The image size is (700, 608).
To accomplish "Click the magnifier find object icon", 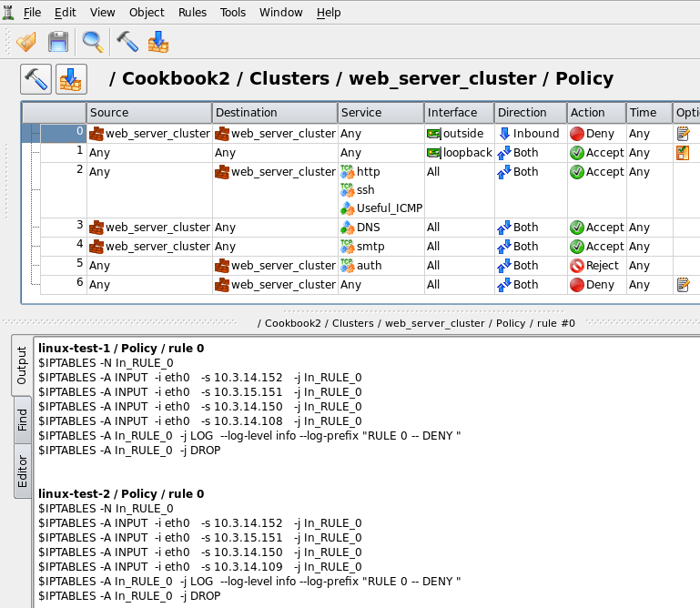I will click(93, 43).
